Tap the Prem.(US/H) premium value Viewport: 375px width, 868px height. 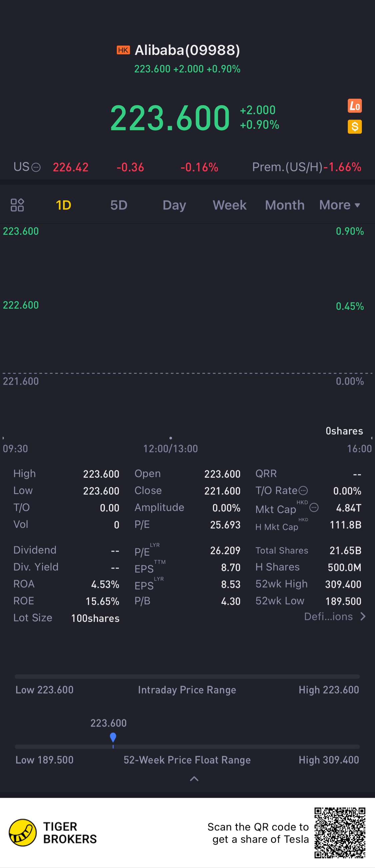click(x=342, y=167)
